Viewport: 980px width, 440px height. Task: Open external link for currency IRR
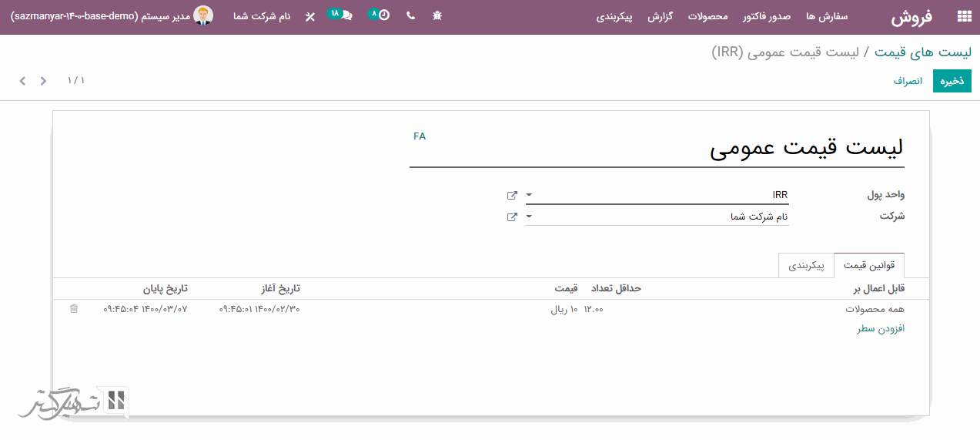tap(512, 196)
